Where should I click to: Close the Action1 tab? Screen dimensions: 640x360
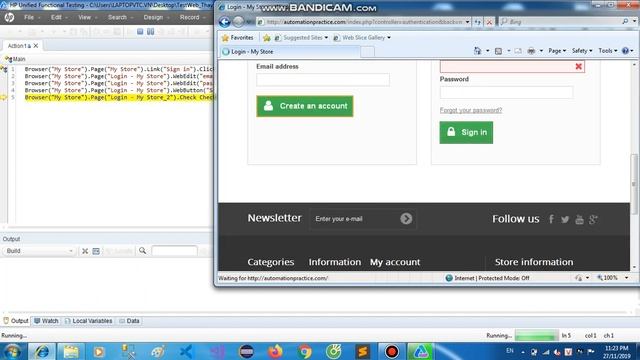36,46
